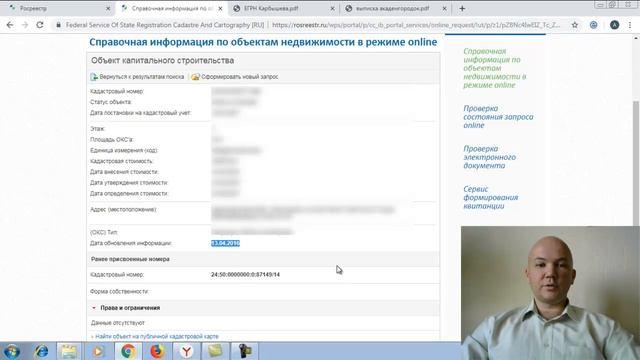Click the address bar URL

point(416,25)
